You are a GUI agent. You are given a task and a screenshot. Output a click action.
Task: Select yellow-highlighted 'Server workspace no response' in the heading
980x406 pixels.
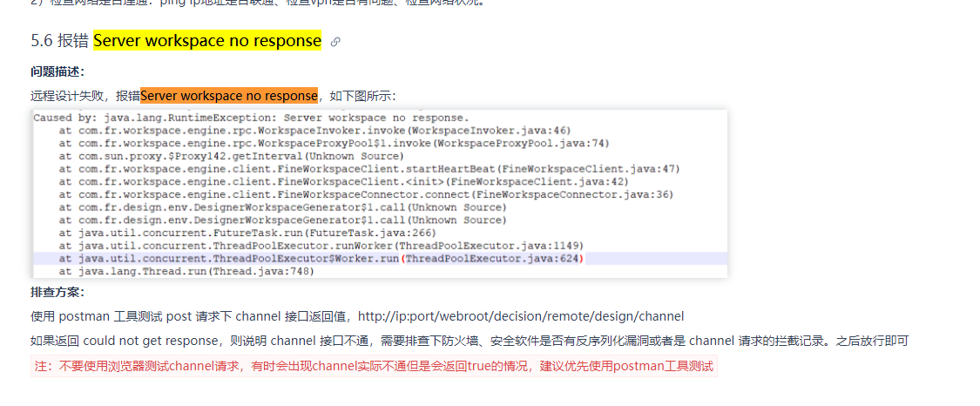tap(207, 41)
